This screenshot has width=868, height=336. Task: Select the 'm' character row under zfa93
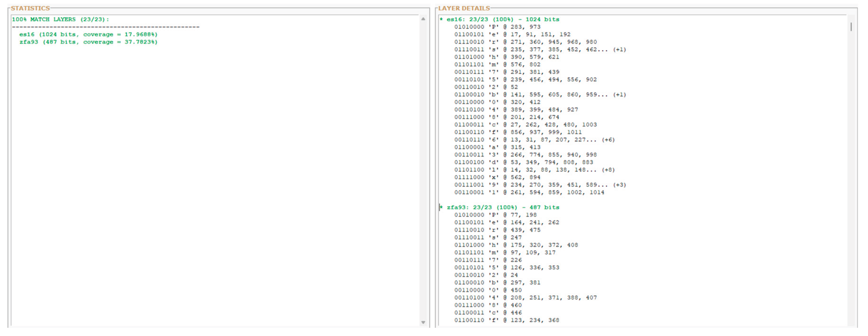(x=499, y=252)
